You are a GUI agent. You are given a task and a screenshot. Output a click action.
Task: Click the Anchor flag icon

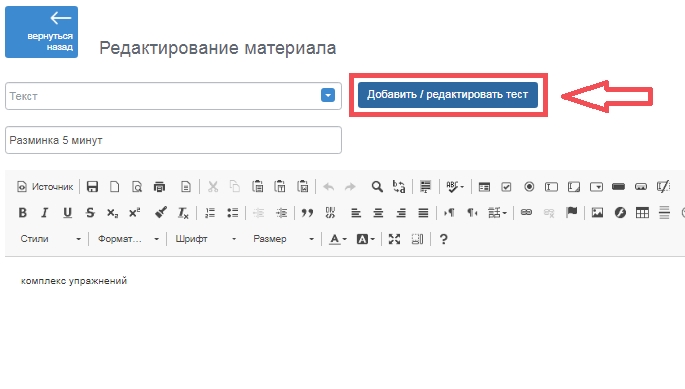pos(571,213)
